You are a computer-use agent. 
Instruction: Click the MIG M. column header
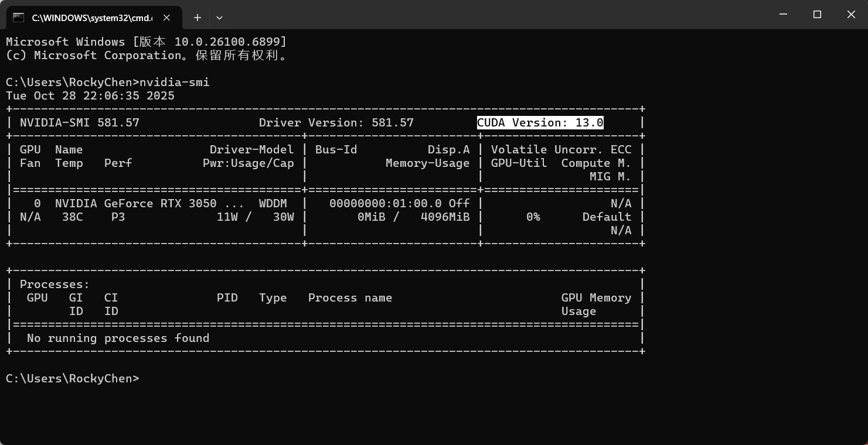(x=611, y=177)
